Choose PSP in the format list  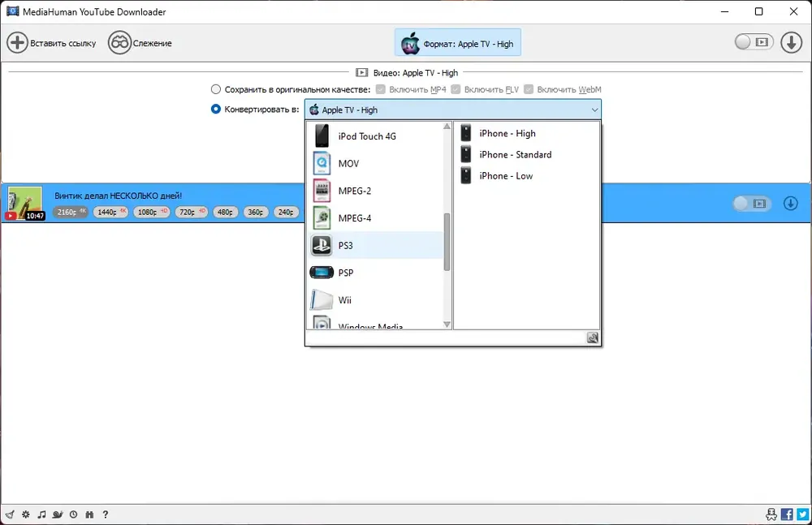tap(375, 273)
